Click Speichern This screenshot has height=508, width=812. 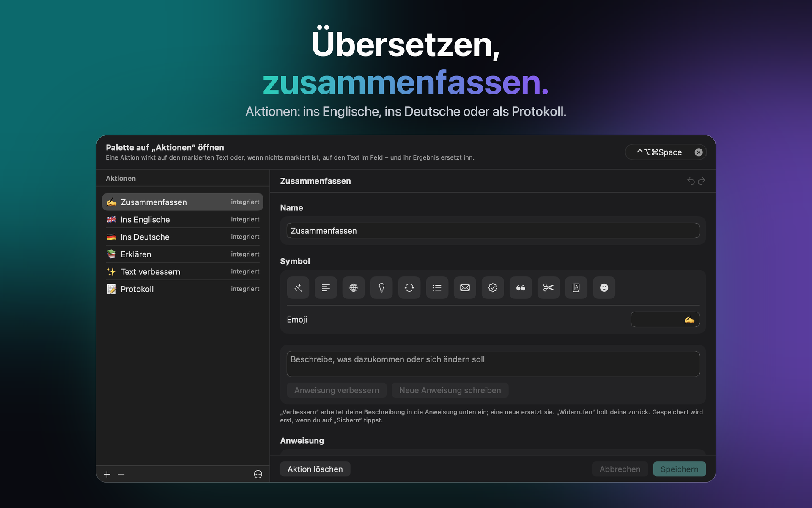coord(679,469)
